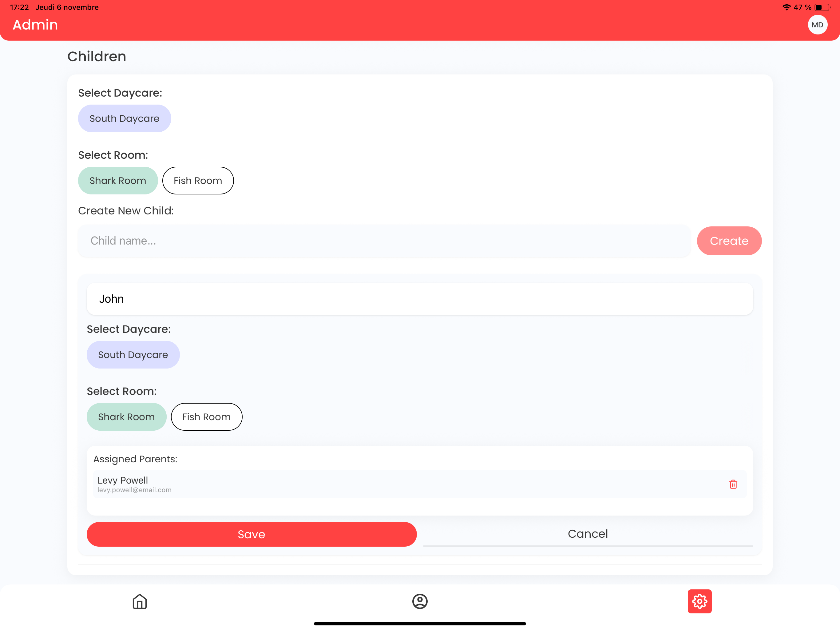
Task: Click the date Jeudi 6 novembre
Action: pos(67,7)
